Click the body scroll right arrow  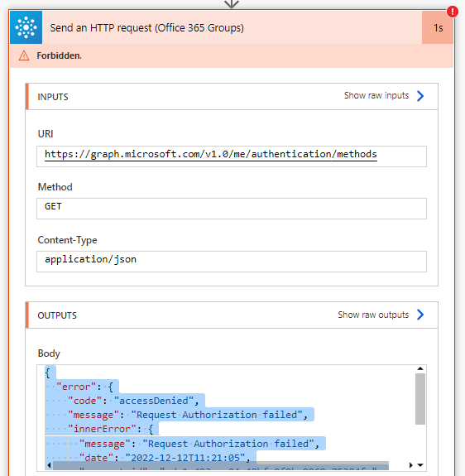point(411,465)
